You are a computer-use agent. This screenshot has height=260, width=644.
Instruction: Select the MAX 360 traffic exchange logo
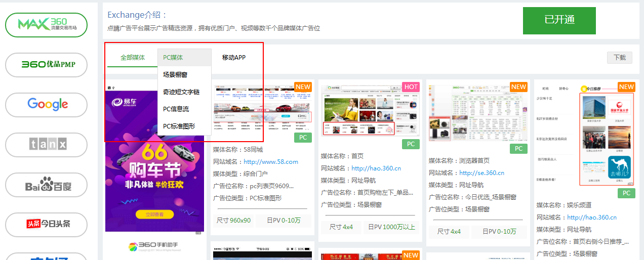pos(47,25)
